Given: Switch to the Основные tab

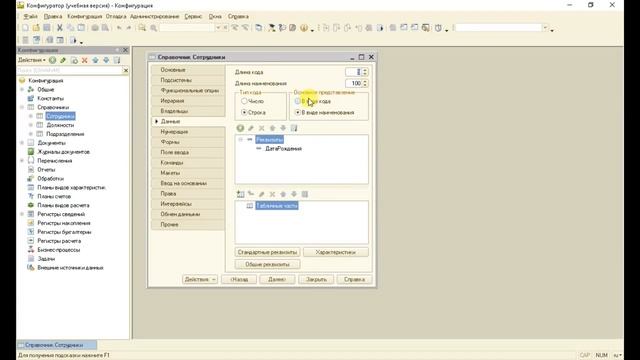Looking at the screenshot, I should (x=188, y=70).
